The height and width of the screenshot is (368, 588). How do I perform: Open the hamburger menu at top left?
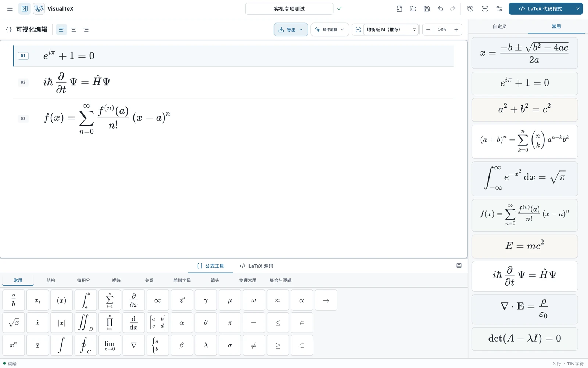point(10,9)
